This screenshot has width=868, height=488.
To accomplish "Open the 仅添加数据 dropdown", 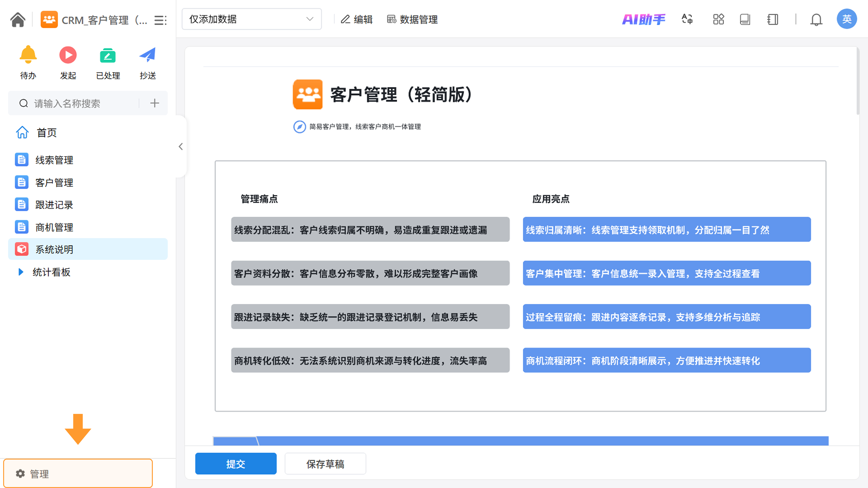I will 251,19.
